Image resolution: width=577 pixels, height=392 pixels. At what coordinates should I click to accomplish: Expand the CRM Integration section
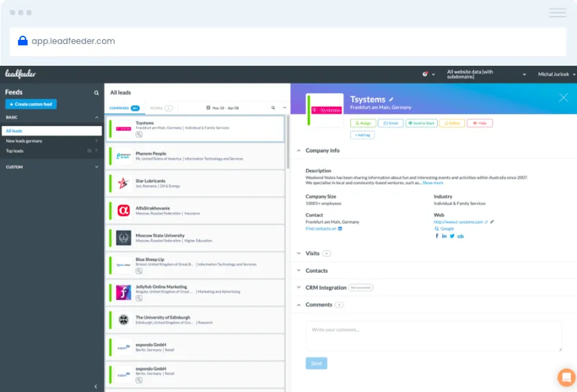pyautogui.click(x=299, y=287)
